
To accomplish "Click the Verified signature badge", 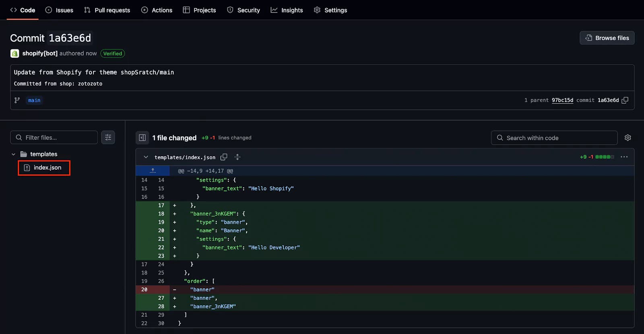I will coord(112,53).
